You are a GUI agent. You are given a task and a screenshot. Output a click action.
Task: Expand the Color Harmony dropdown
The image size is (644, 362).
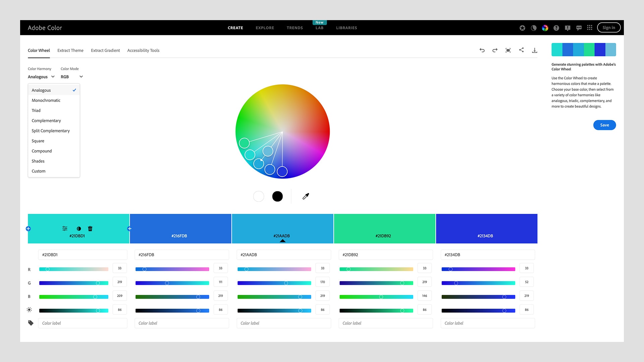pos(41,76)
